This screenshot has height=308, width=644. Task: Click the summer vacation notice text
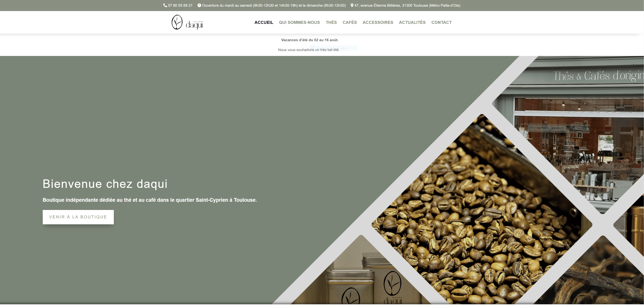[x=310, y=40]
